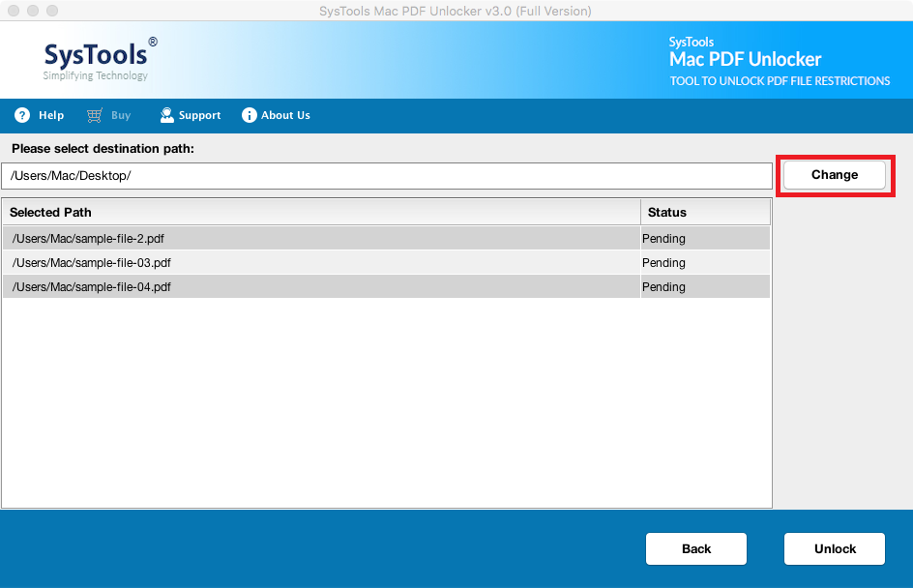Click the 'Please select destination path:' label
Image resolution: width=913 pixels, height=588 pixels.
click(x=103, y=149)
